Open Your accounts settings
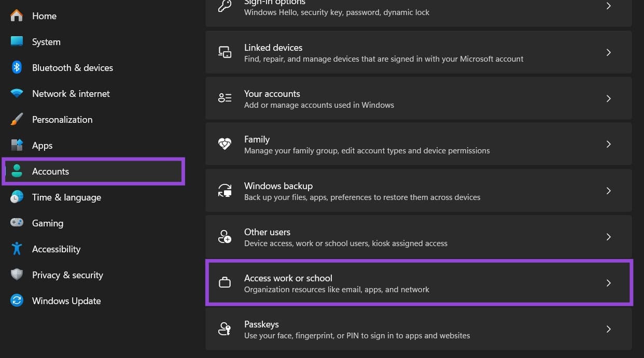The height and width of the screenshot is (358, 644). tap(418, 98)
